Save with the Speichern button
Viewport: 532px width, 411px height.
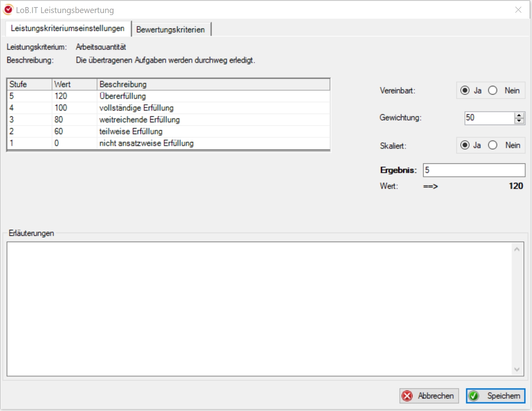click(496, 396)
